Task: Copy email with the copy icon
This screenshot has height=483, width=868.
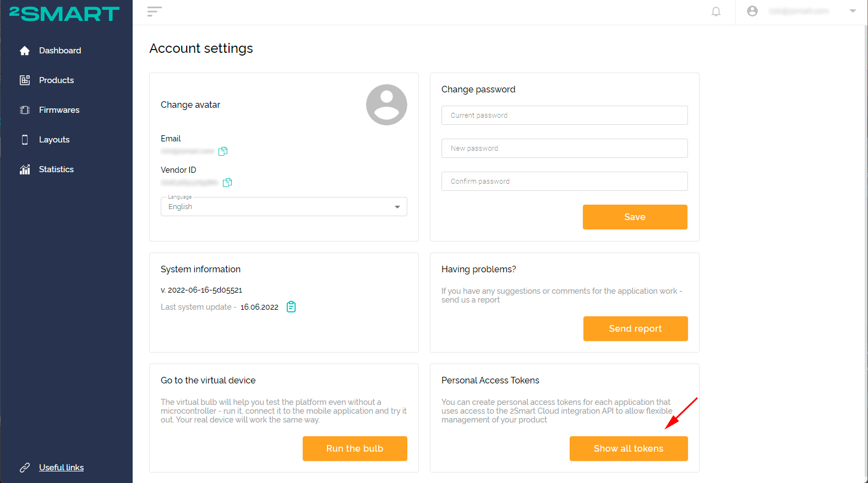Action: point(223,151)
